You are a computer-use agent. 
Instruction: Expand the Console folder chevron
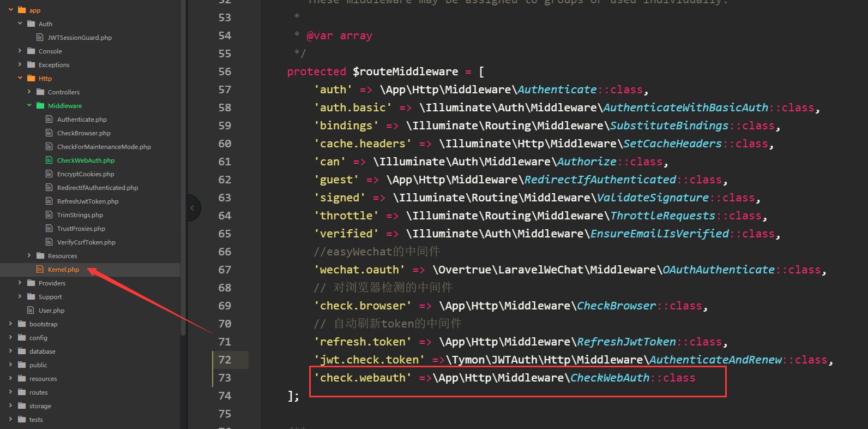20,51
